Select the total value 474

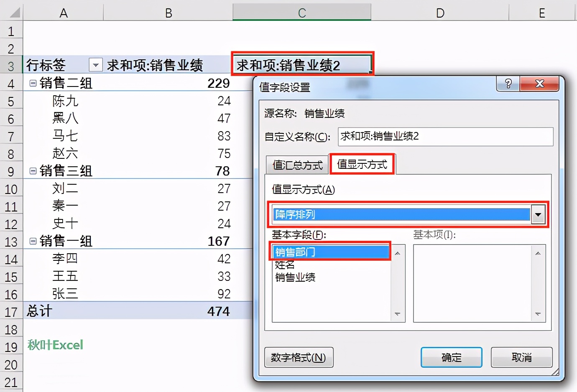coord(218,311)
